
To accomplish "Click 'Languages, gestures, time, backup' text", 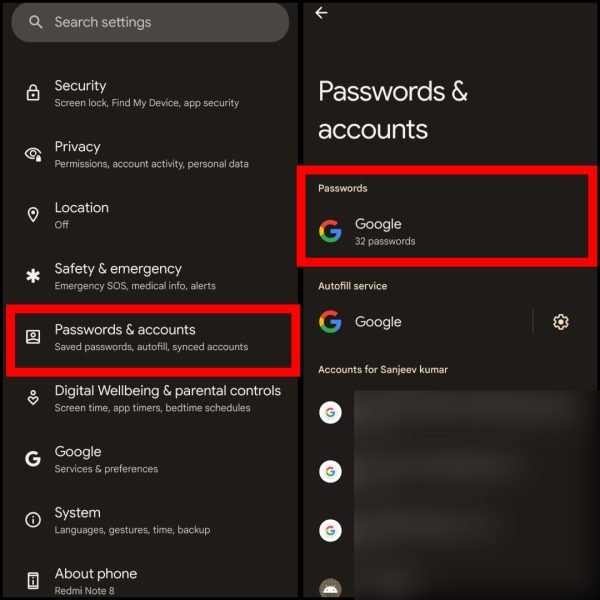I will pyautogui.click(x=132, y=530).
